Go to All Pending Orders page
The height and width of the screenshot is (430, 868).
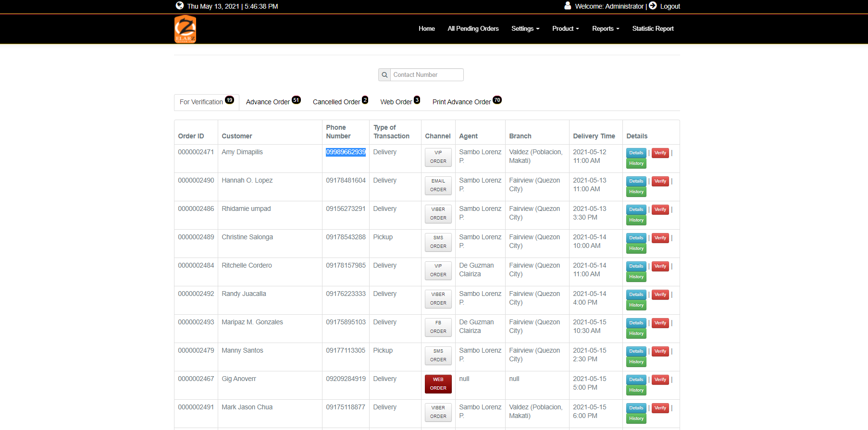click(x=473, y=29)
